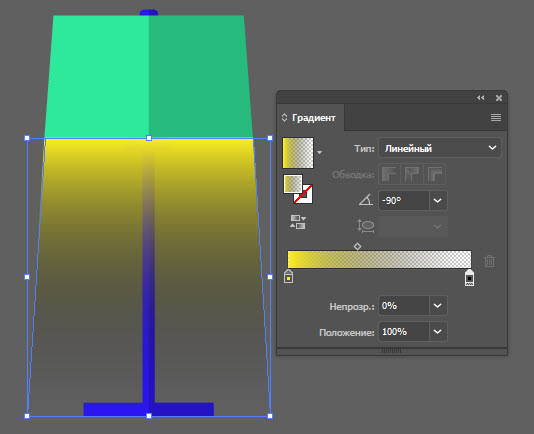
Task: Select the yellow gradient color stop
Action: coord(288,277)
